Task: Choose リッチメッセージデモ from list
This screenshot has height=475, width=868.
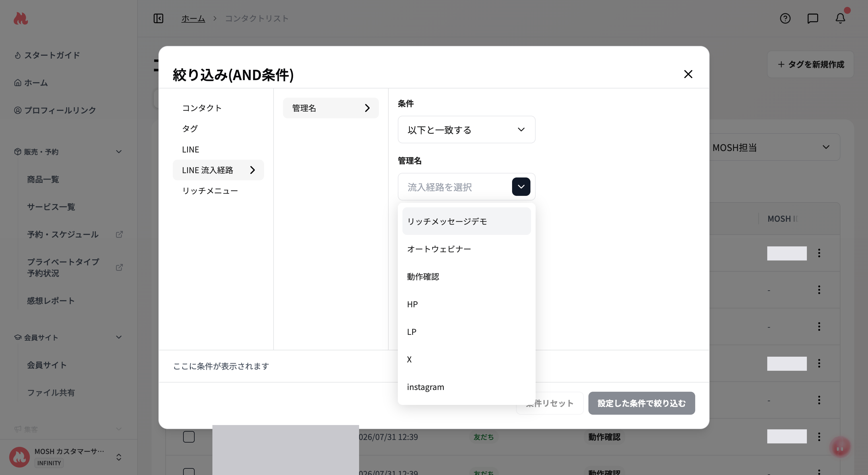Action: click(x=466, y=221)
